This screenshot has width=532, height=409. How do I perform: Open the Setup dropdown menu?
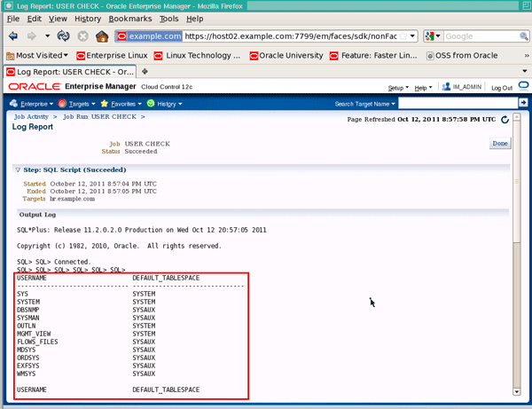398,88
